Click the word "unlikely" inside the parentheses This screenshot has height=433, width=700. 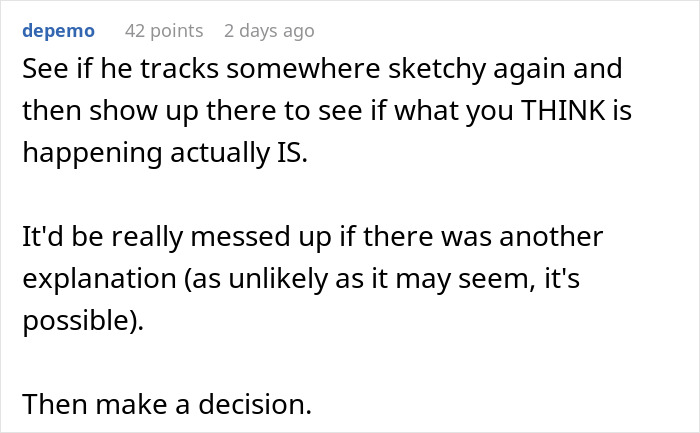(278, 279)
